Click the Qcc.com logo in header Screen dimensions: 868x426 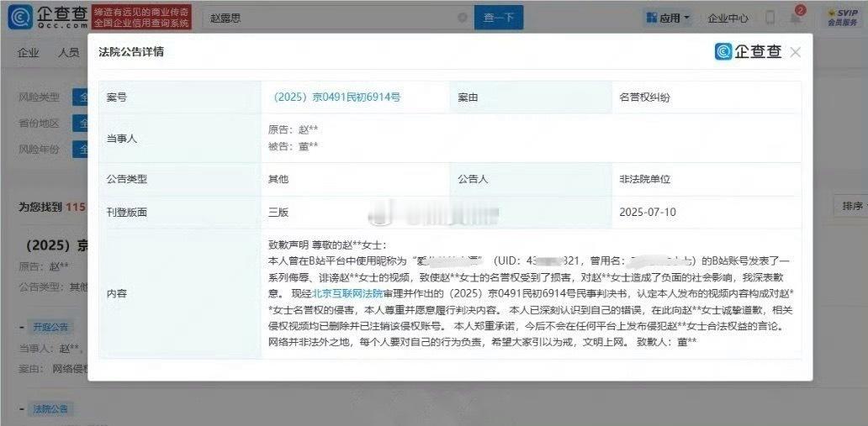tap(48, 17)
